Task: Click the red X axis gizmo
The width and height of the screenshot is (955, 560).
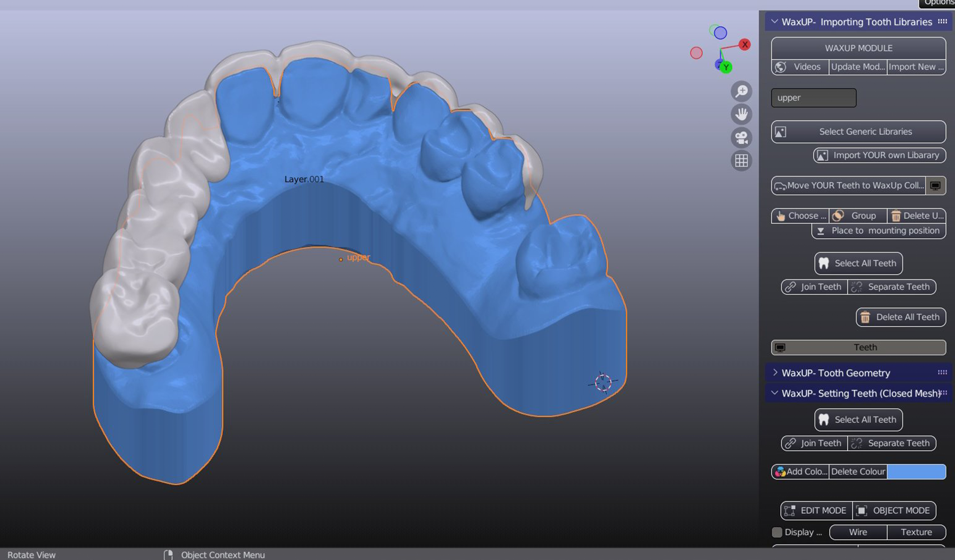Action: coord(745,45)
